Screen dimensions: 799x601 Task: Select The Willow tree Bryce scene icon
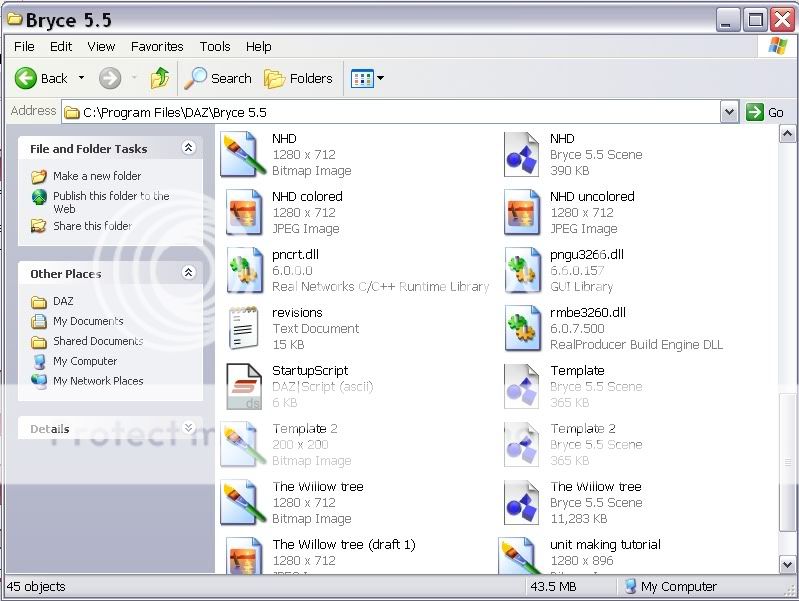(521, 502)
